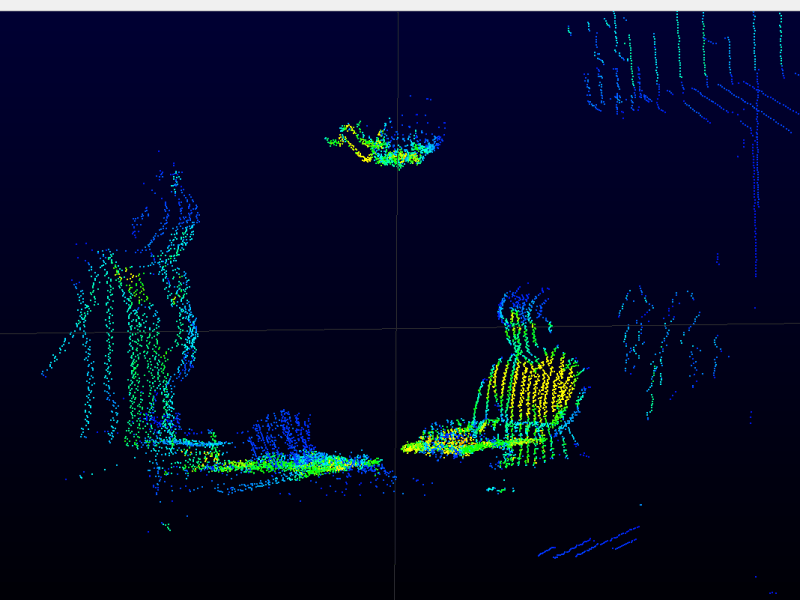Select the head of the seated figure
The width and height of the screenshot is (800, 600).
pos(522,308)
